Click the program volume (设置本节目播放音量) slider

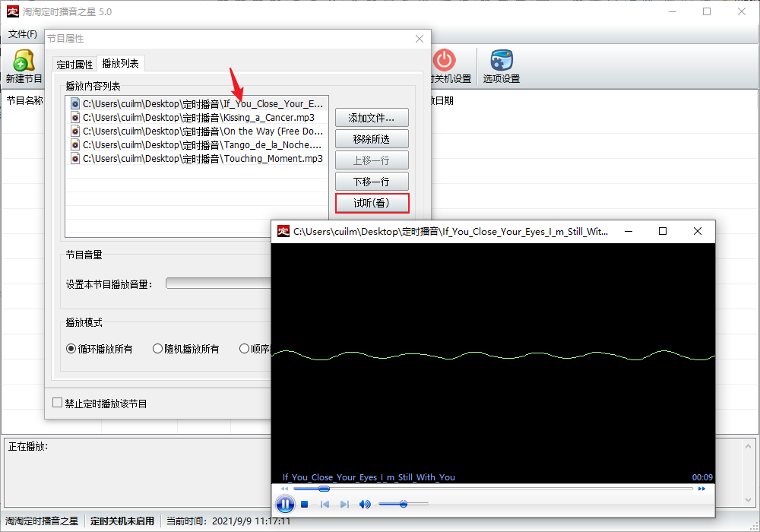click(x=218, y=283)
